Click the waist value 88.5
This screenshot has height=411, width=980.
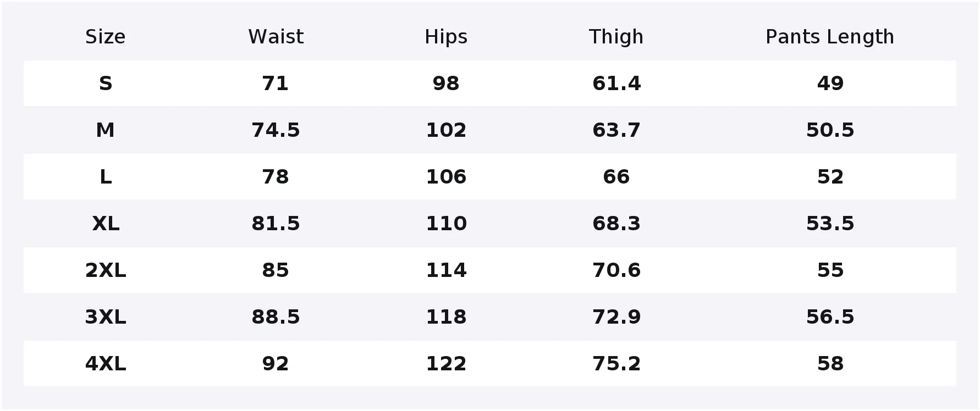click(x=276, y=317)
